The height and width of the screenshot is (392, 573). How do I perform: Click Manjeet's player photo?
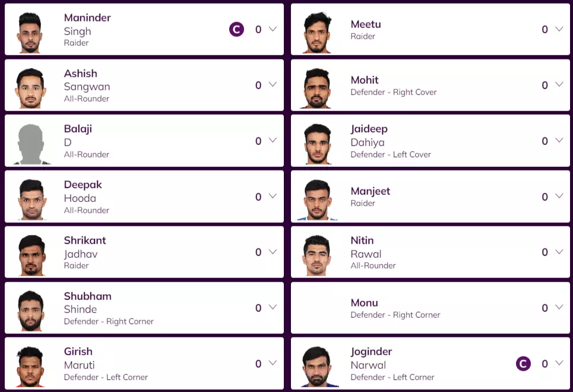317,198
